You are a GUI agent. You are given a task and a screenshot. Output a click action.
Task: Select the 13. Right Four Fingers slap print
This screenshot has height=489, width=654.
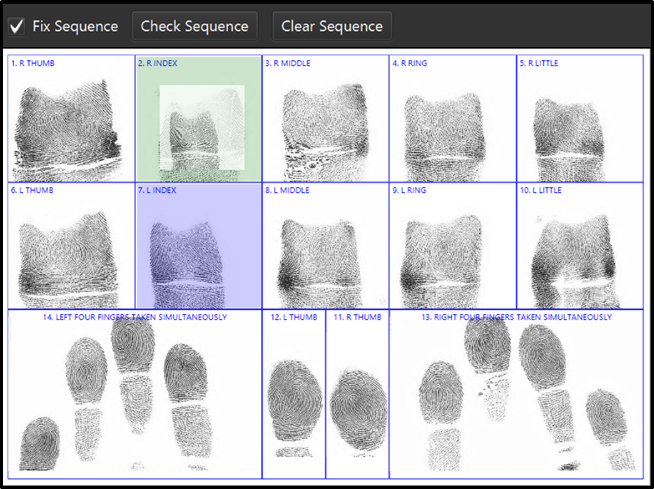click(516, 394)
